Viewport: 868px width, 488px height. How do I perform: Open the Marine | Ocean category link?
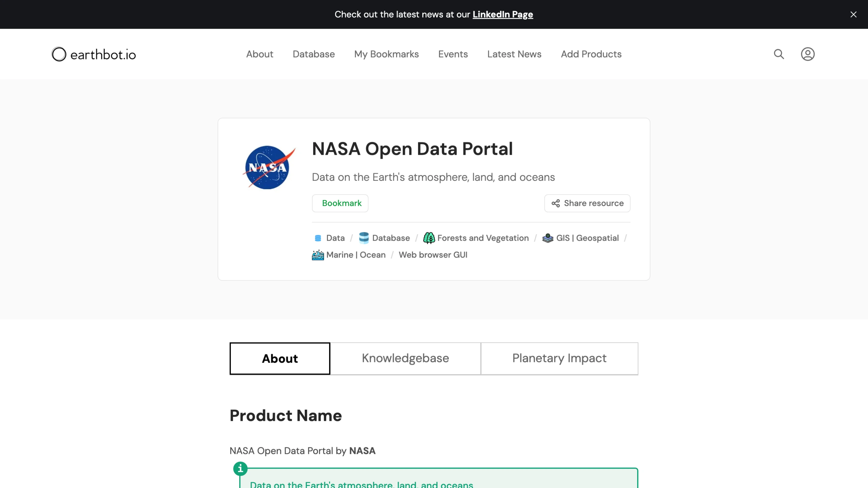pos(356,255)
